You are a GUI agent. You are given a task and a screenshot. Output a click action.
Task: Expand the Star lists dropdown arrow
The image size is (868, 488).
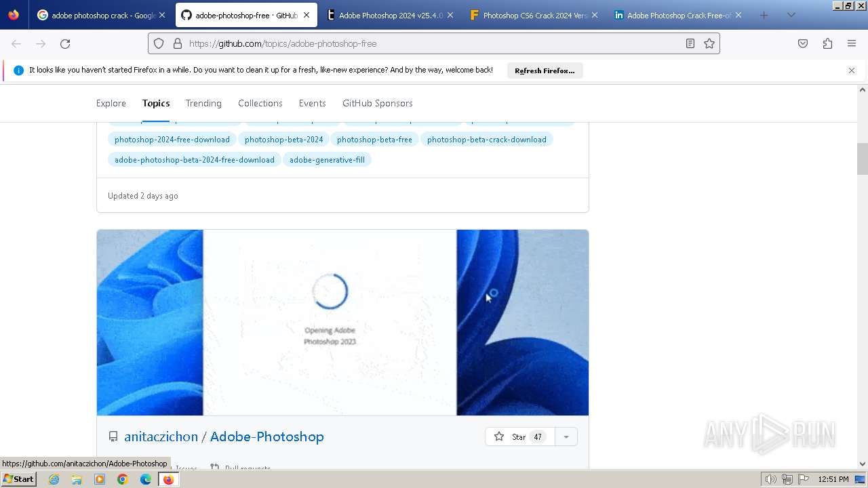[566, 437]
